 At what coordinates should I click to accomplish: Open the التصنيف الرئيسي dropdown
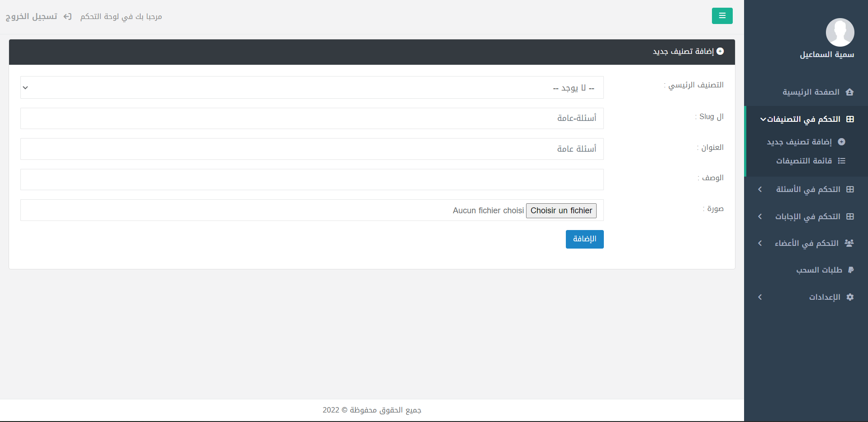312,87
